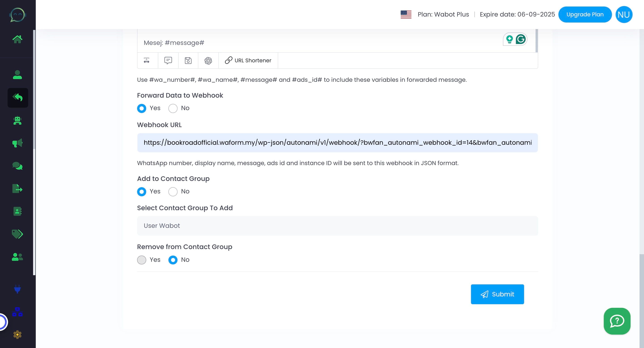Open the help chat bubble at bottom right
Screen dimensions: 644x348
click(617, 321)
